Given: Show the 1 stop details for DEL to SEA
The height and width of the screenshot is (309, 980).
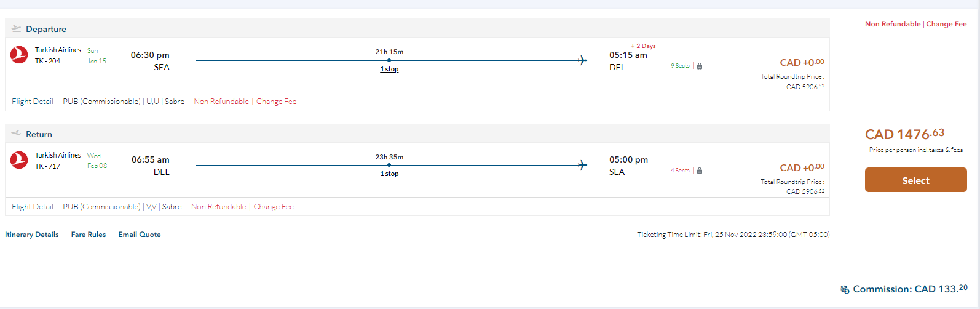Looking at the screenshot, I should pos(389,174).
